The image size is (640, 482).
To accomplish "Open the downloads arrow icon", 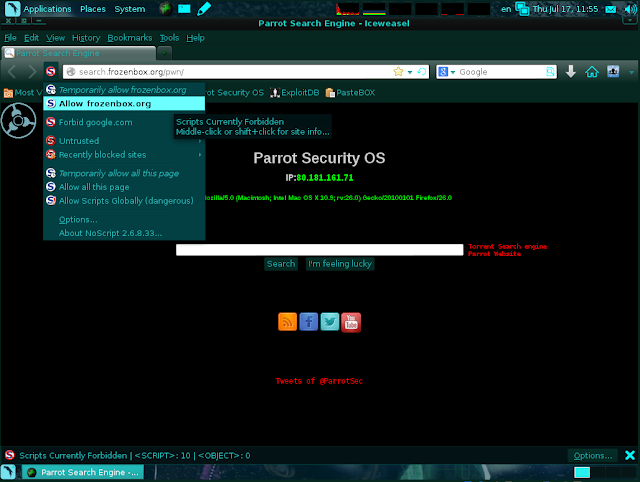I will coord(571,72).
